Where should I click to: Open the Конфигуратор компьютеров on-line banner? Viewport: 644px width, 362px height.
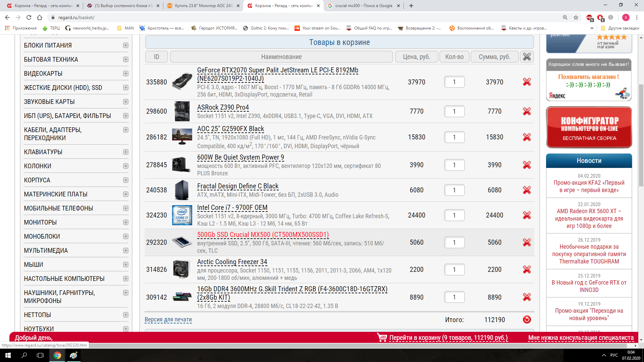coord(589,128)
